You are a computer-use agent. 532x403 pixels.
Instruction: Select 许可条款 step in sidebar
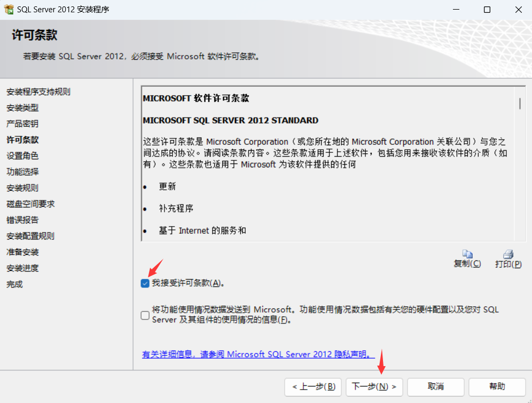tap(22, 140)
